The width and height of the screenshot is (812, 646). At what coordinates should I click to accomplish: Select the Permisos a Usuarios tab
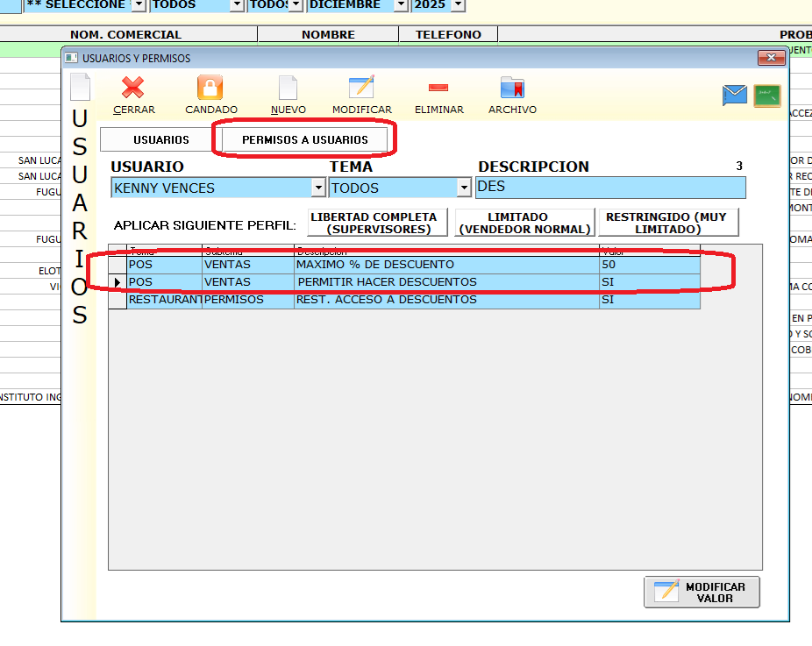[x=304, y=140]
